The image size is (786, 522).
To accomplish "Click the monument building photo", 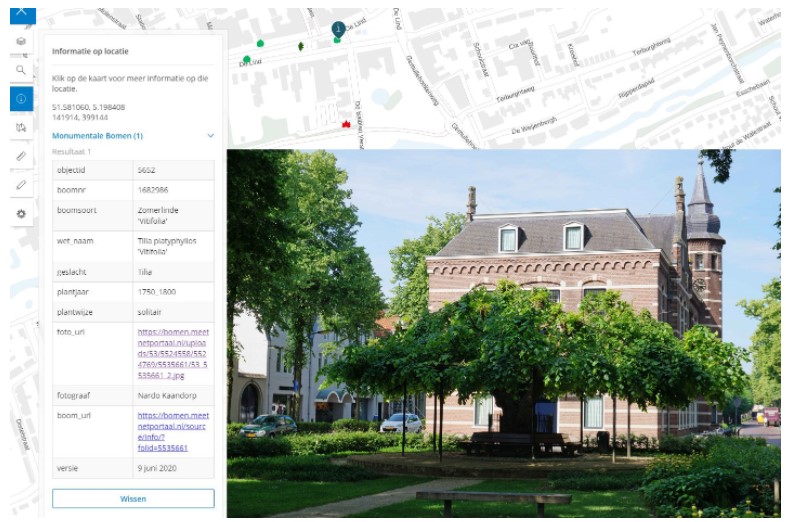I will [504, 333].
